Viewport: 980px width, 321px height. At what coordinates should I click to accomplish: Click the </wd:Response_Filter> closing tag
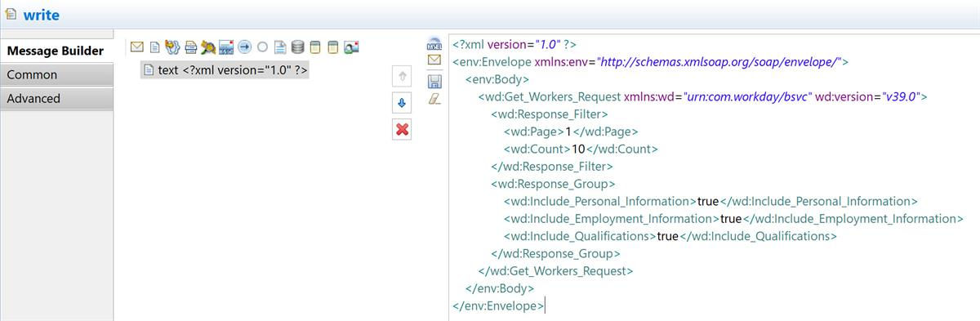(x=552, y=167)
